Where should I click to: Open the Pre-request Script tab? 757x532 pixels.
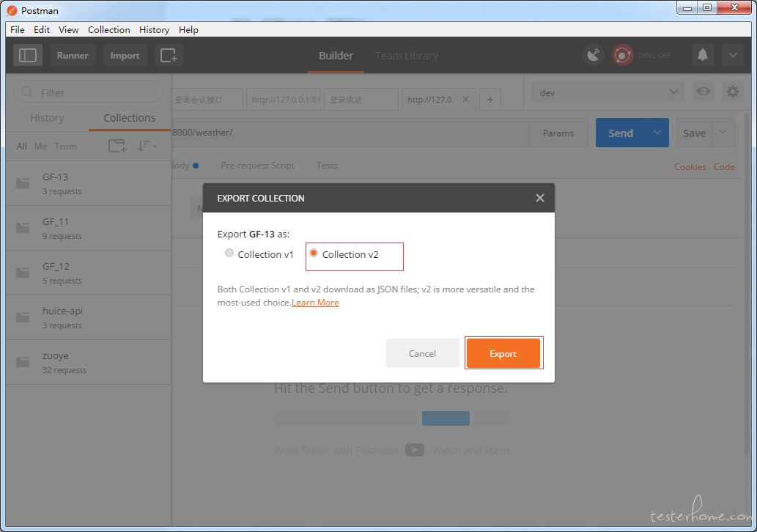(257, 165)
